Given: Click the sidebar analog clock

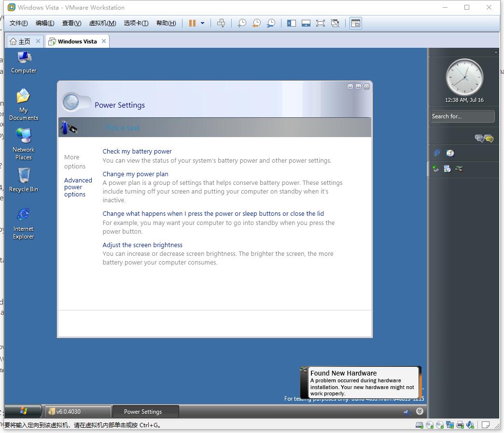Looking at the screenshot, I should (464, 77).
